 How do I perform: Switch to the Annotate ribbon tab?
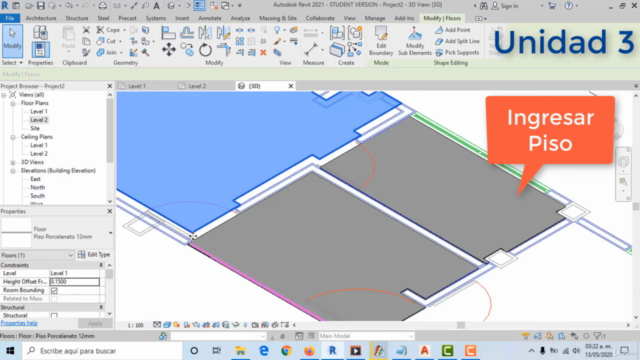pyautogui.click(x=210, y=18)
